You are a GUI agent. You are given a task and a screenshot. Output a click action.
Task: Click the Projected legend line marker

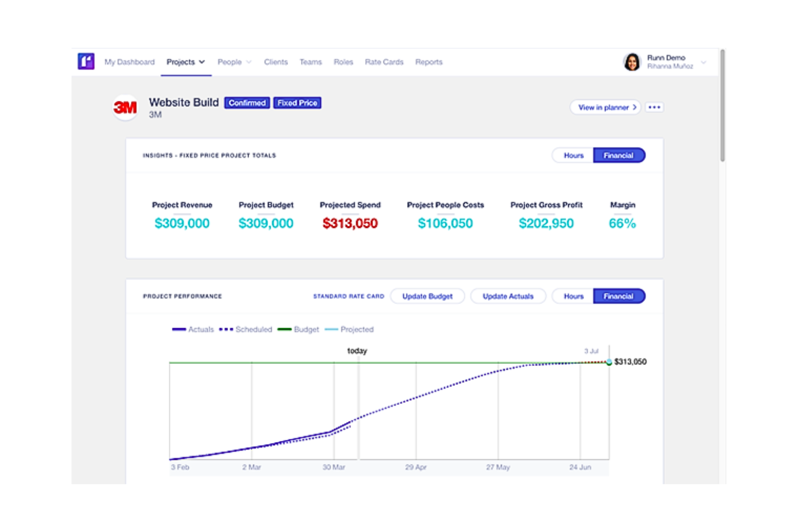[331, 329]
